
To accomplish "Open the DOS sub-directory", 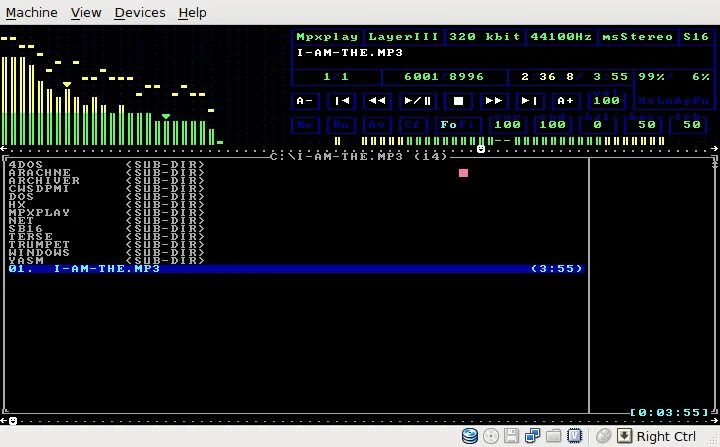I will click(107, 197).
